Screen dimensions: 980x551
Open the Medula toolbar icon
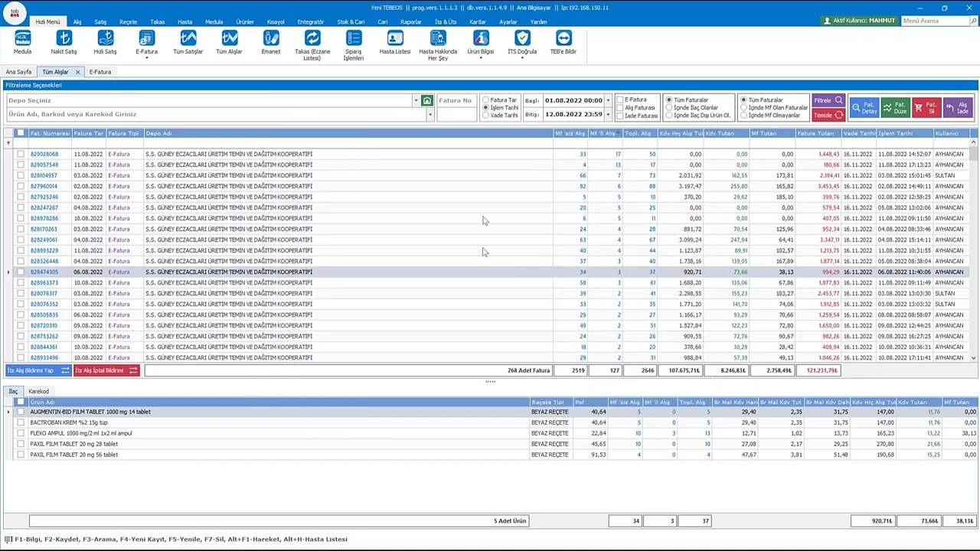tap(22, 43)
